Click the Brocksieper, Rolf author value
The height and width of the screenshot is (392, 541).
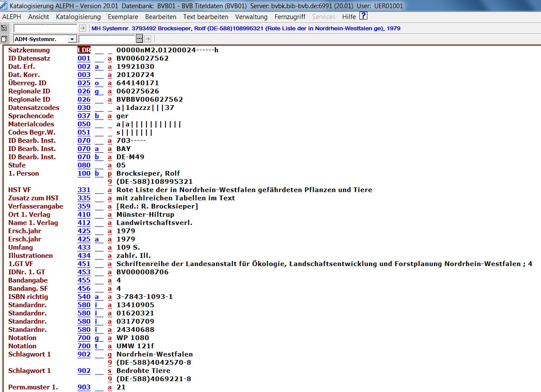[148, 174]
